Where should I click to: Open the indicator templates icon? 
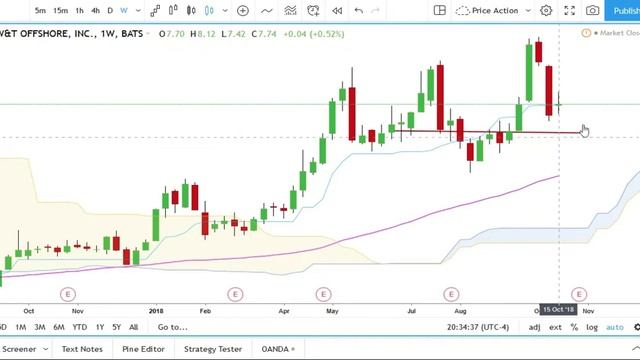point(290,11)
